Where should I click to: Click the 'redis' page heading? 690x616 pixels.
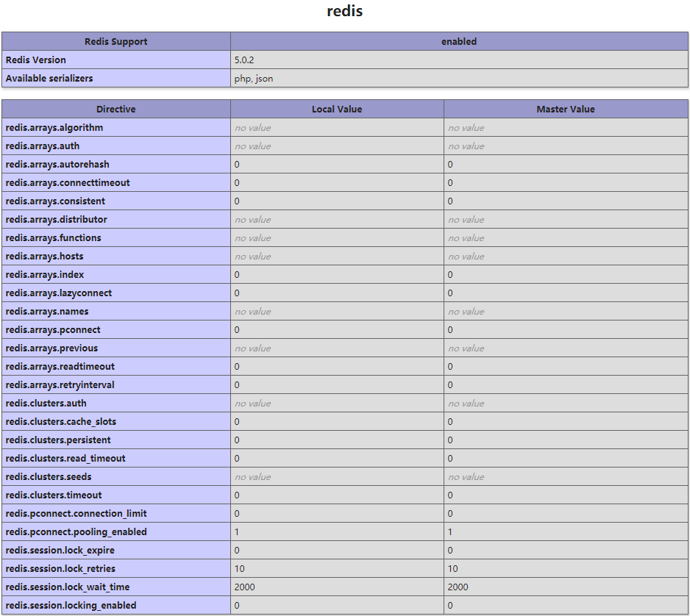click(x=344, y=11)
